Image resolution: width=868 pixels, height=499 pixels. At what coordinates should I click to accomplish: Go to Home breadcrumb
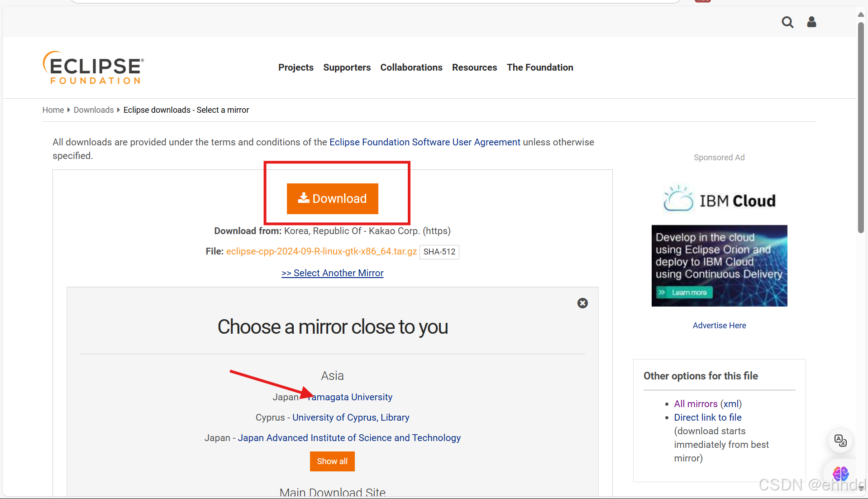(x=53, y=110)
